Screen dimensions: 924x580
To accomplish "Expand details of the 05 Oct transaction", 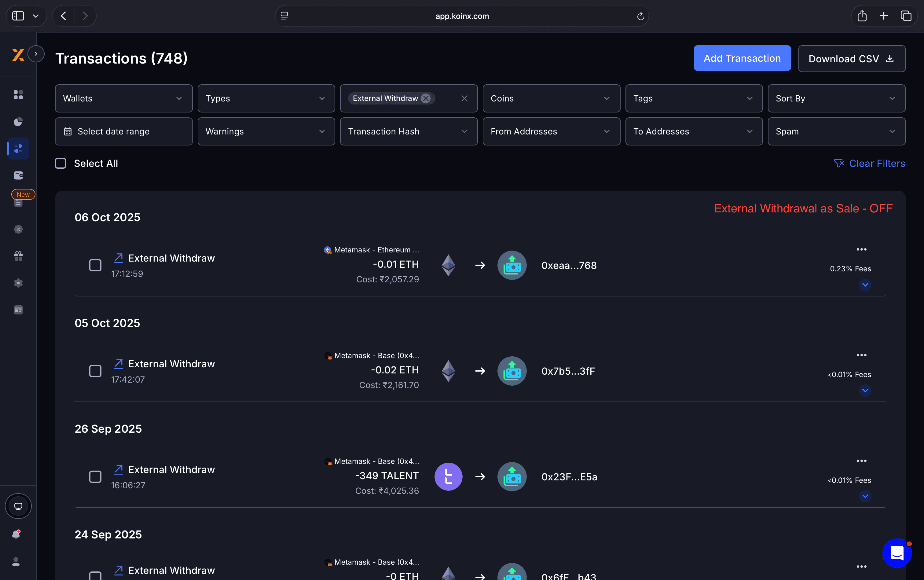I will (865, 391).
